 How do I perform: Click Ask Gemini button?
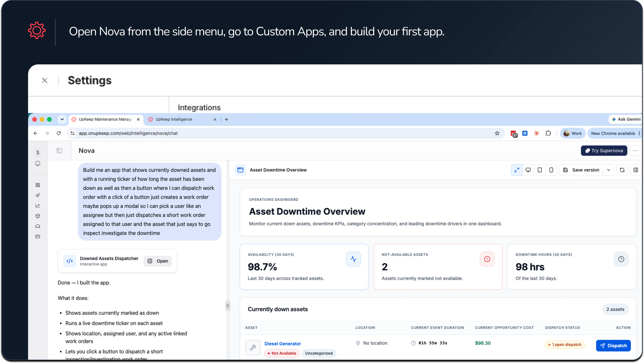(626, 119)
